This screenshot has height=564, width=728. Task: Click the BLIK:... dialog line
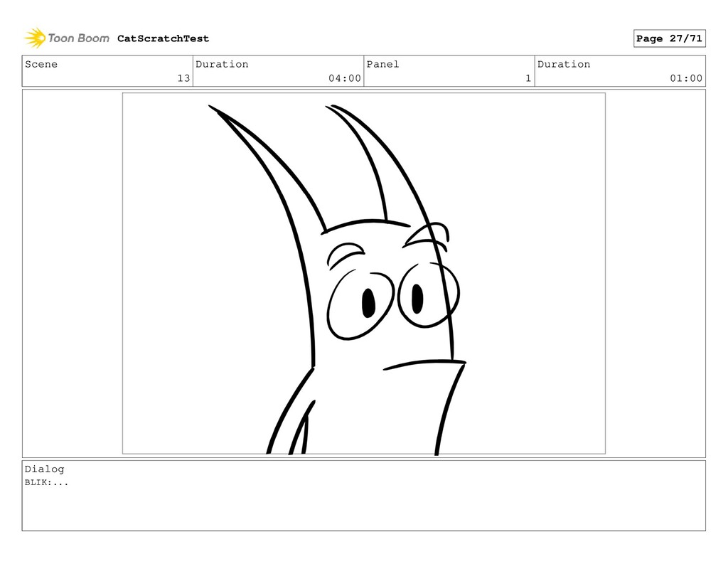[46, 482]
